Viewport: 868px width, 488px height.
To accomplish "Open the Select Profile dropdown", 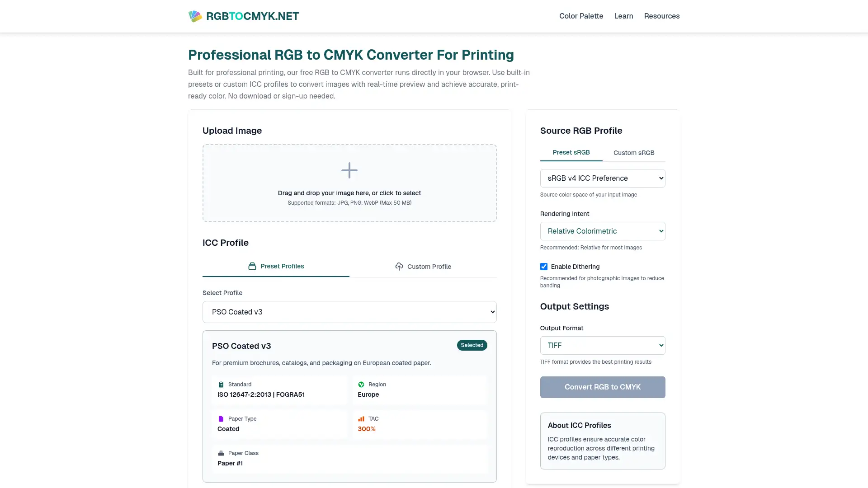I will (x=349, y=312).
